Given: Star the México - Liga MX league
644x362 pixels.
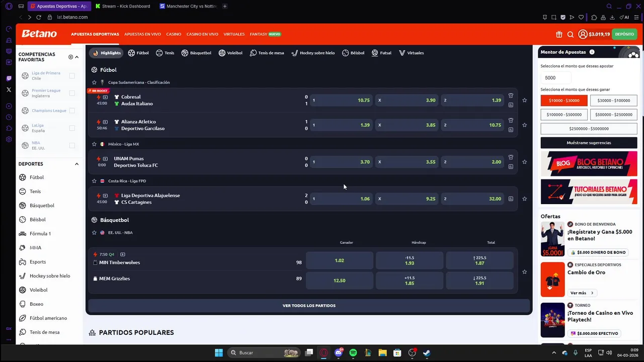Looking at the screenshot, I should (x=94, y=144).
